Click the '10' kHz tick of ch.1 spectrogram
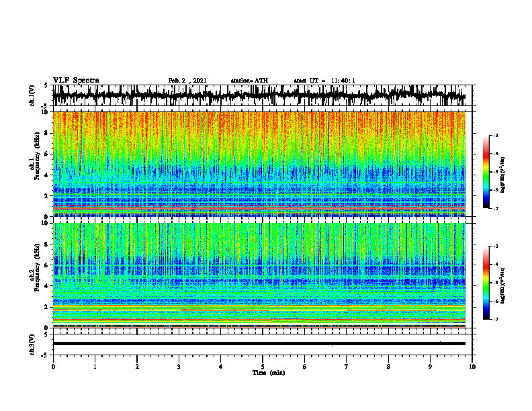The width and height of the screenshot is (532, 411). [45, 112]
